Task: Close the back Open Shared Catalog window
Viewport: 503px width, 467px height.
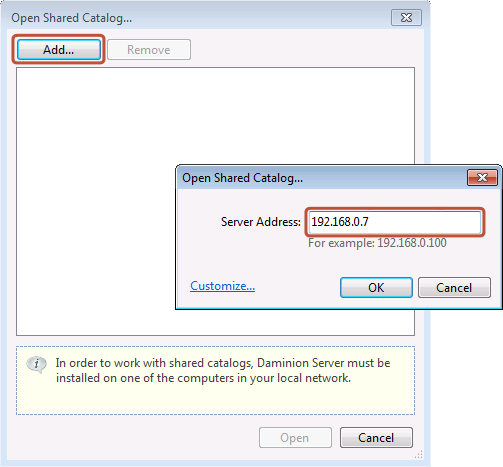Action: 406,18
